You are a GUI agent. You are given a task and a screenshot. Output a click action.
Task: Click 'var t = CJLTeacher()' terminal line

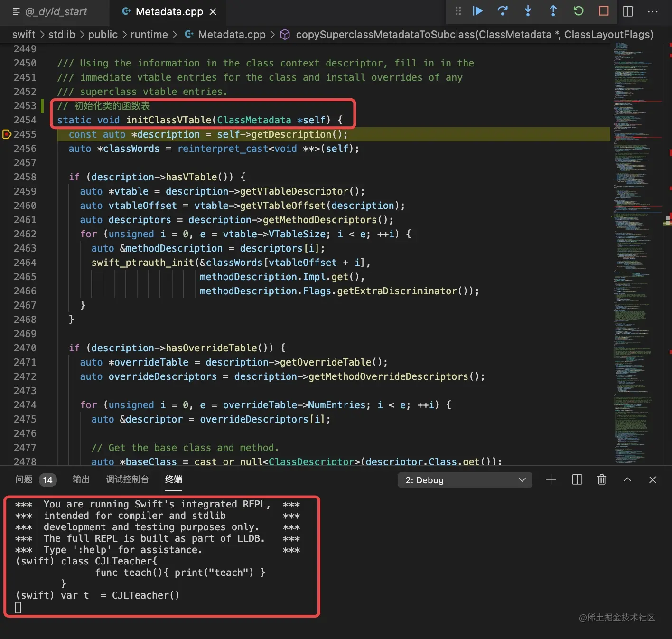point(97,595)
